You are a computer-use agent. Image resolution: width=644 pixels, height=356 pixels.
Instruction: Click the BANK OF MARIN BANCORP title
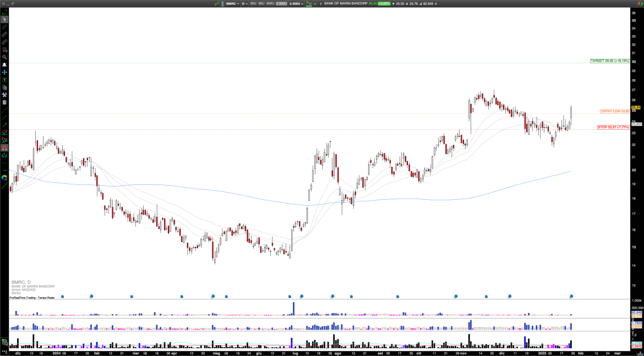click(347, 3)
